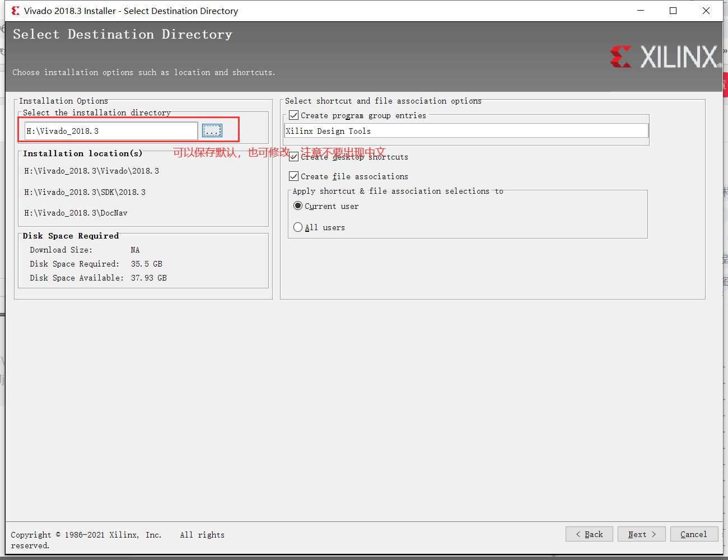The width and height of the screenshot is (728, 560).
Task: Cancel the Vivado installation
Action: pyautogui.click(x=694, y=534)
